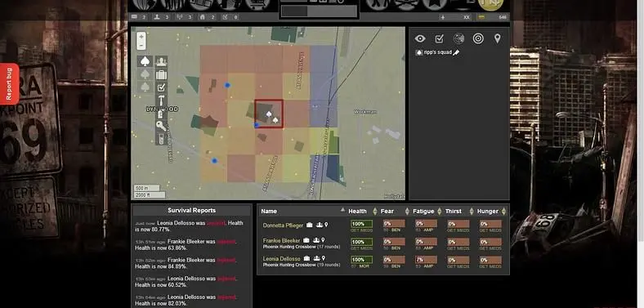644x308 pixels.
Task: Click GET MEDS under Donnetta's Health
Action: [361, 230]
